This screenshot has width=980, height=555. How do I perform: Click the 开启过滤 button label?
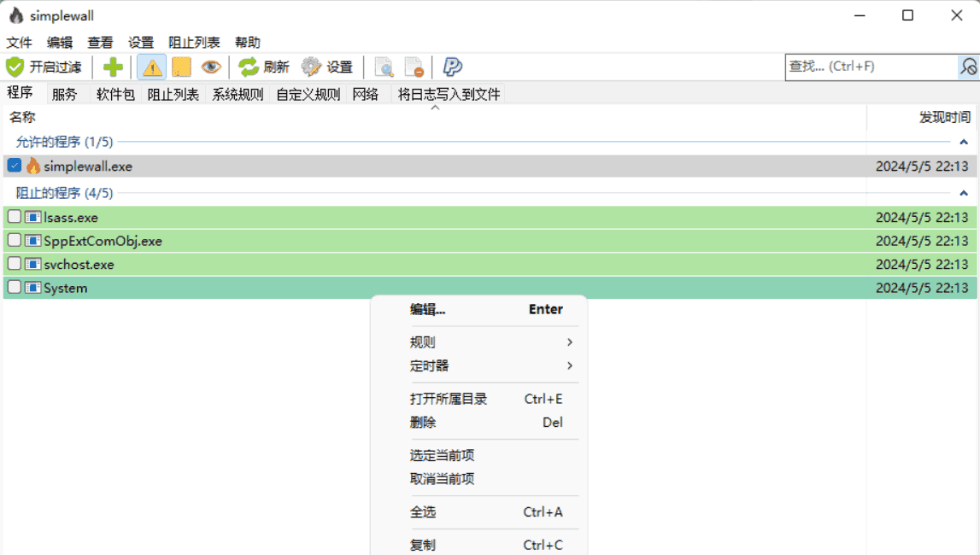click(x=56, y=67)
